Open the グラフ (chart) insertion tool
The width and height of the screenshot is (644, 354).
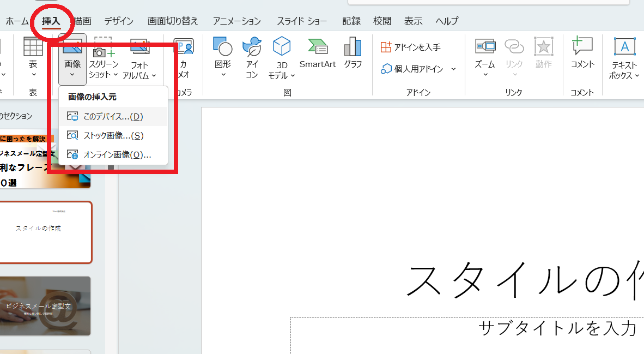[x=352, y=55]
